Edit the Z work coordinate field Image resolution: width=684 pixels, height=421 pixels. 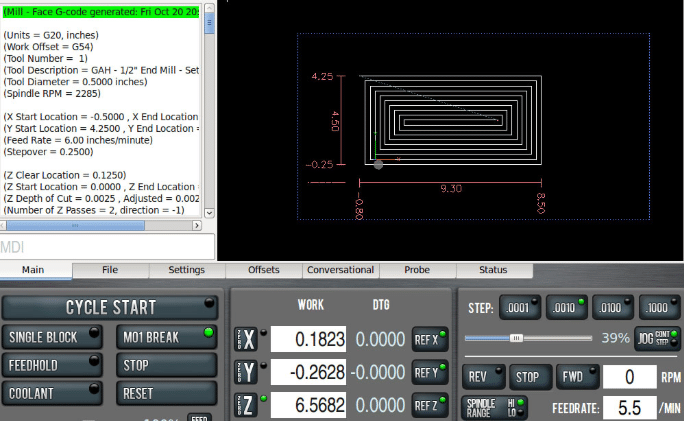pos(308,405)
